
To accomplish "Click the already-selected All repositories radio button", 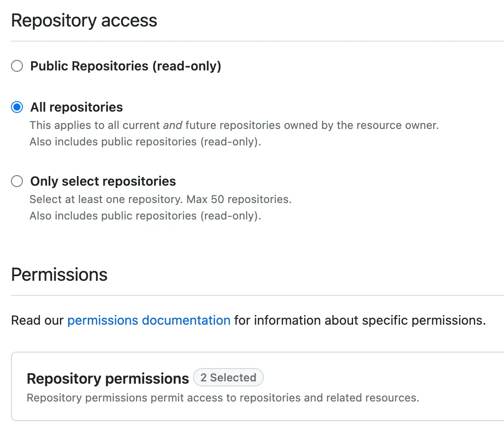I will [x=16, y=107].
